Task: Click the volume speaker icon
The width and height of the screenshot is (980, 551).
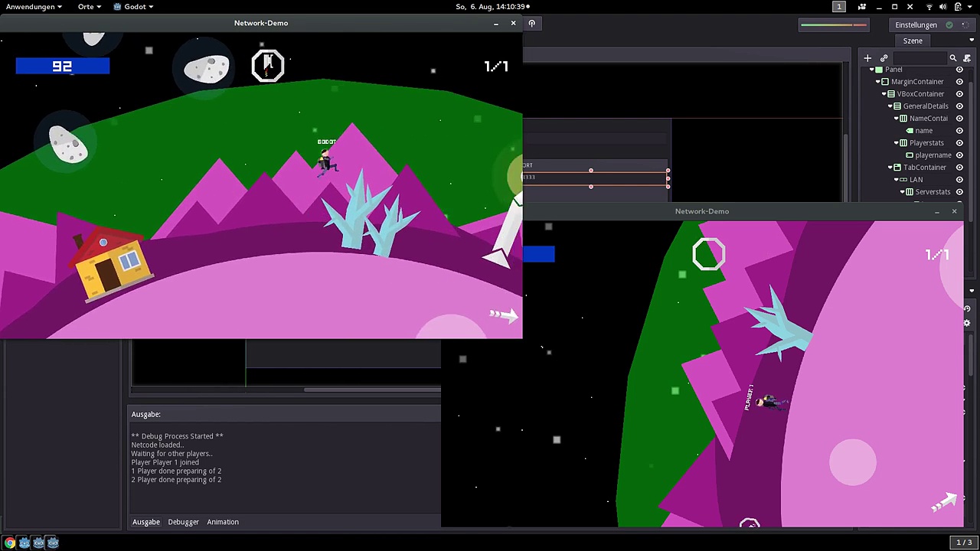Action: pyautogui.click(x=943, y=7)
